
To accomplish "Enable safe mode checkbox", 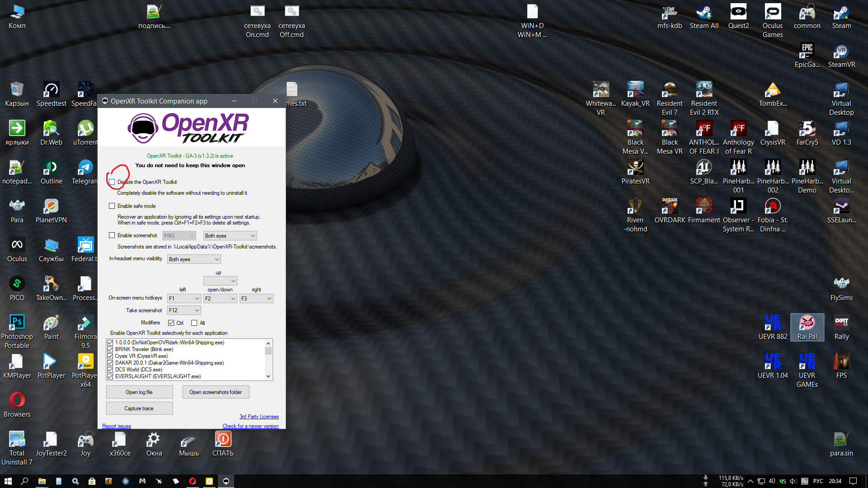I will (x=112, y=206).
